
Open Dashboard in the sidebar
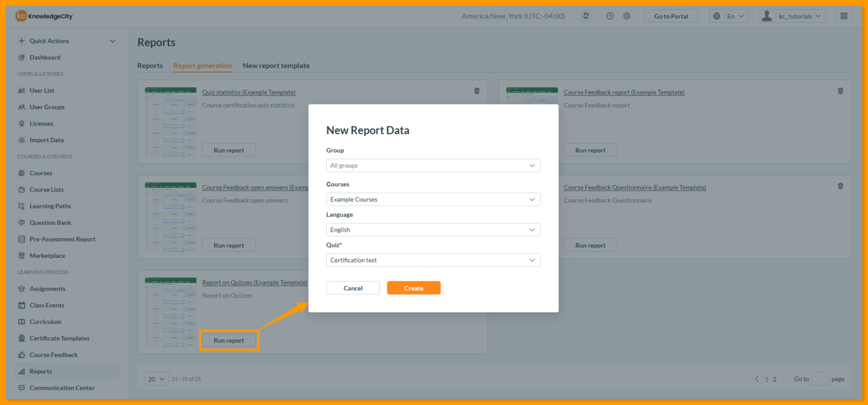(45, 57)
